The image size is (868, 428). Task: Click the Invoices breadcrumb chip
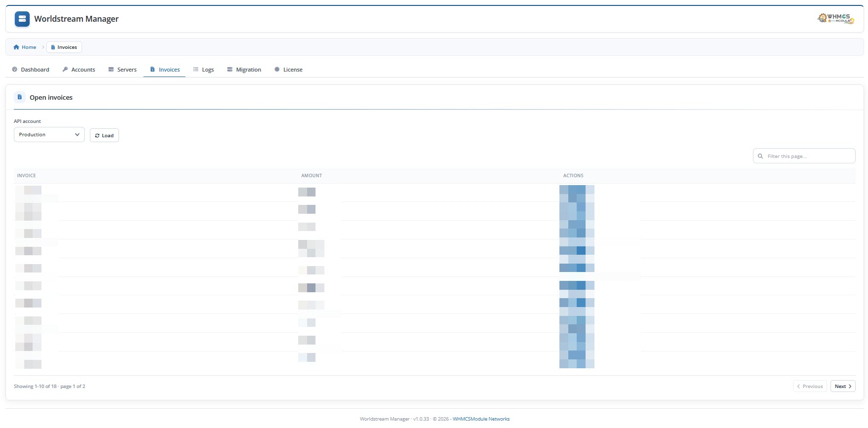point(64,47)
